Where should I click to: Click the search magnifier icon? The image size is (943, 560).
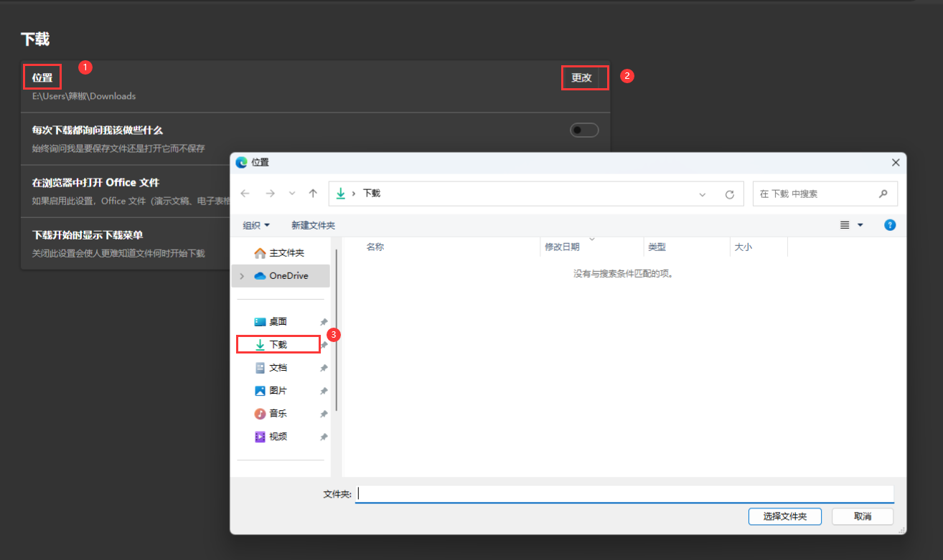pyautogui.click(x=883, y=194)
